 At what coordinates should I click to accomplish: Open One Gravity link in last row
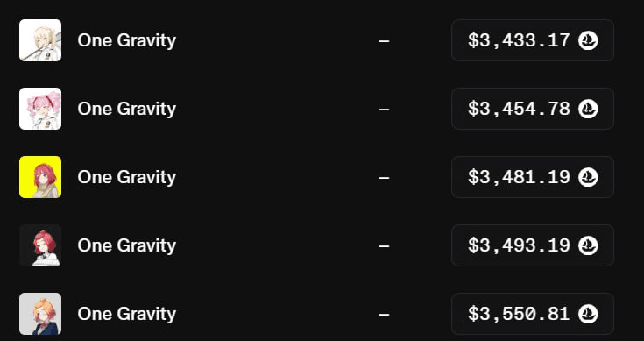coord(126,315)
